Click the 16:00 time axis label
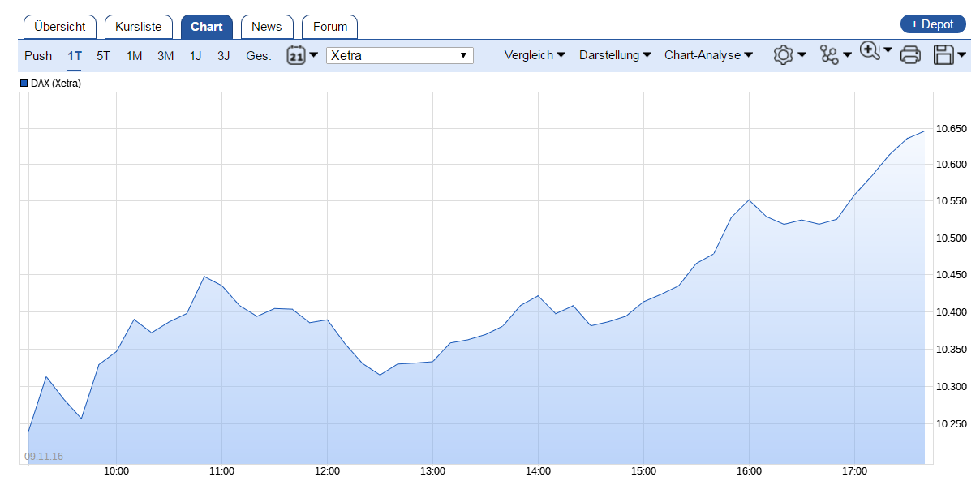This screenshot has height=481, width=980. point(749,471)
